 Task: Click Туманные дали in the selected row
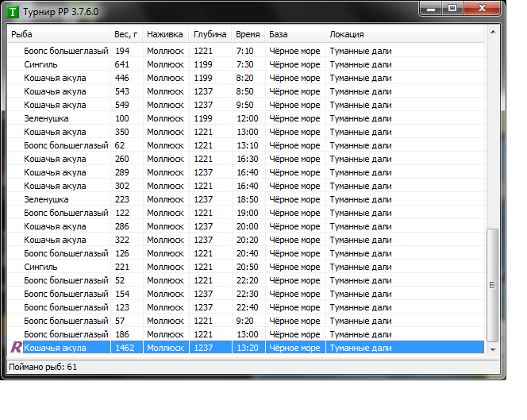tap(360, 348)
